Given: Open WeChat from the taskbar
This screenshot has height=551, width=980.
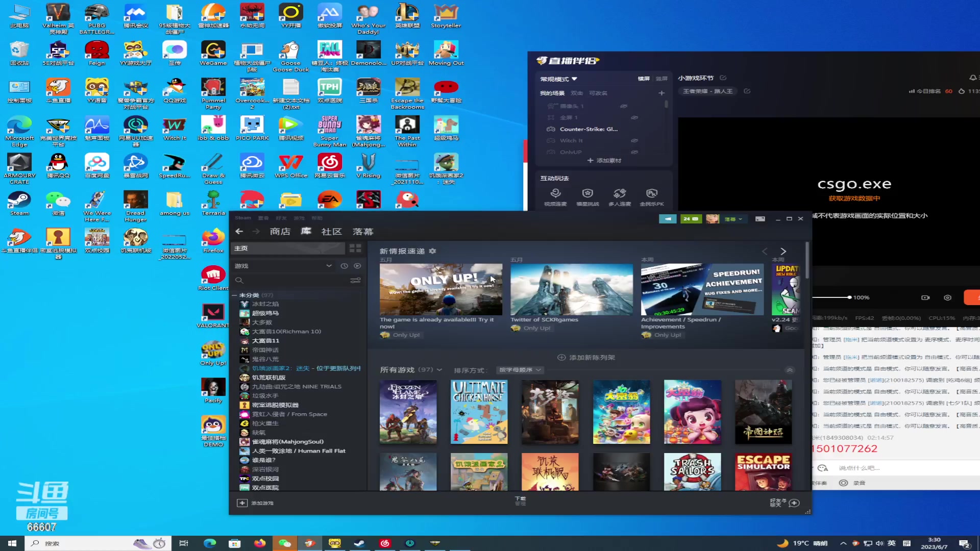Looking at the screenshot, I should 284,543.
